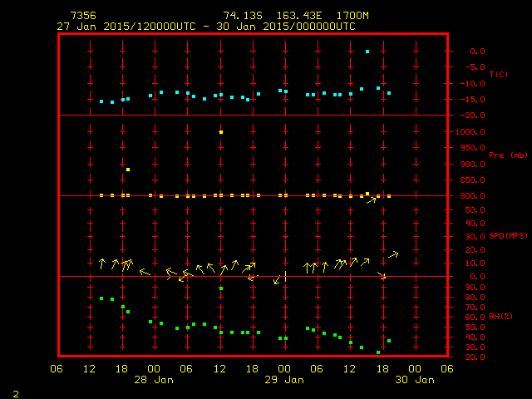The height and width of the screenshot is (399, 532).
Task: Click the 30 Jan date label
Action: click(414, 380)
